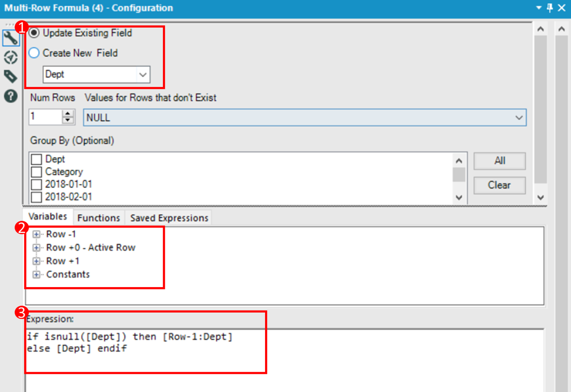This screenshot has height=392, width=571.
Task: Close the Configuration panel
Action: (x=561, y=8)
